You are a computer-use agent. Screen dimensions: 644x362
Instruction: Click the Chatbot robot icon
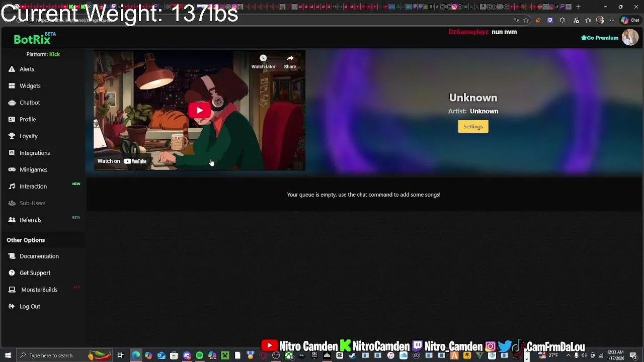tap(12, 103)
